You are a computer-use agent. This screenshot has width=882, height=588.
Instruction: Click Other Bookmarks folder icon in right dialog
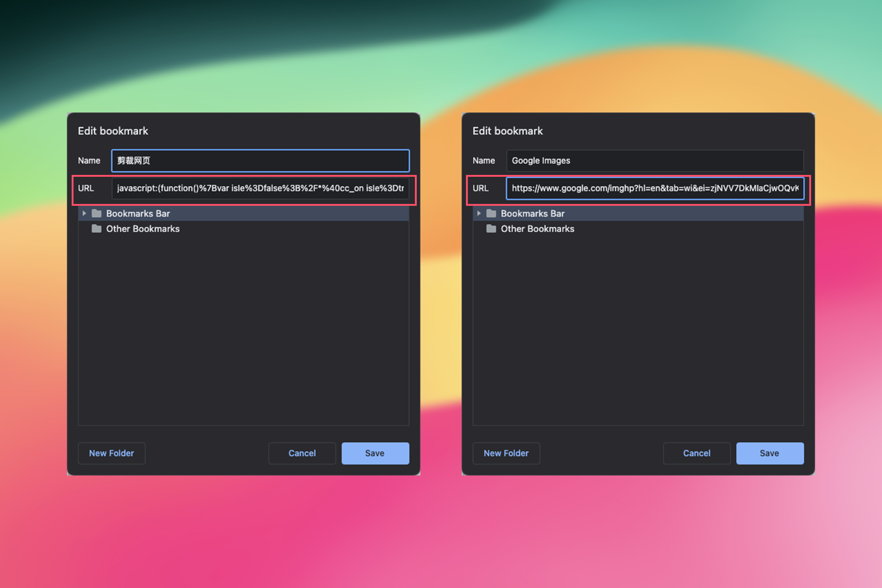491,229
